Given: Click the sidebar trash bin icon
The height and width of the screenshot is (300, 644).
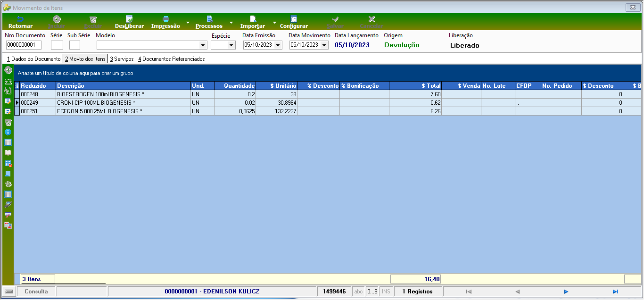Looking at the screenshot, I should point(8,122).
